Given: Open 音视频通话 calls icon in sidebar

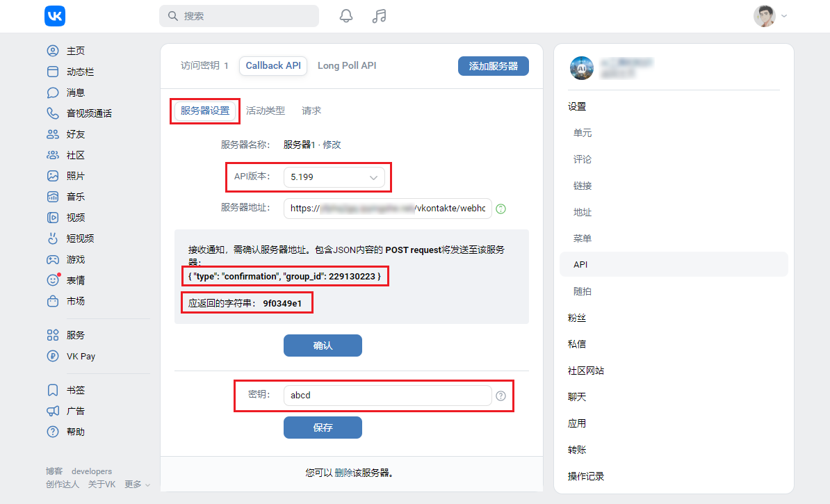Looking at the screenshot, I should tap(53, 113).
